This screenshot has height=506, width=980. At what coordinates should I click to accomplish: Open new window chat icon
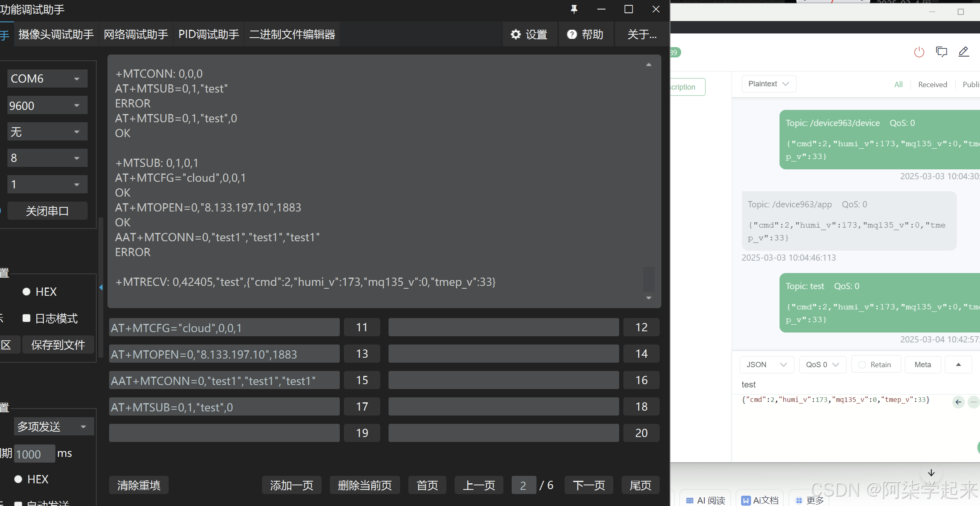[x=941, y=52]
